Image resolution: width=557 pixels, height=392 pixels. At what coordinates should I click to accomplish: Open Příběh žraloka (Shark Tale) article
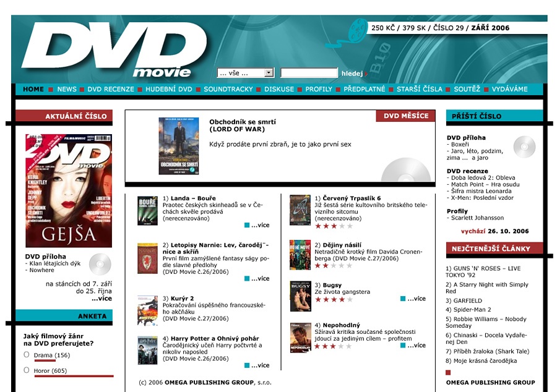488,352
